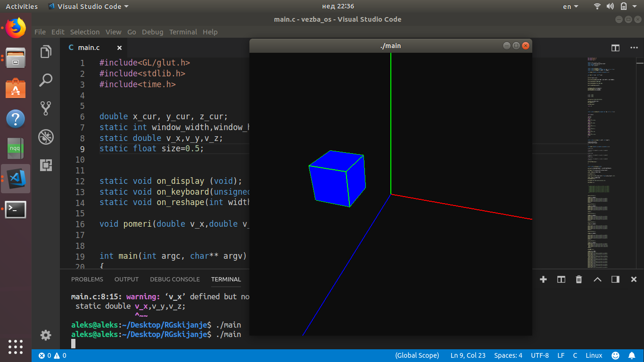Switch to the DEBUG CONSOLE tab
Image resolution: width=644 pixels, height=362 pixels.
pyautogui.click(x=175, y=280)
